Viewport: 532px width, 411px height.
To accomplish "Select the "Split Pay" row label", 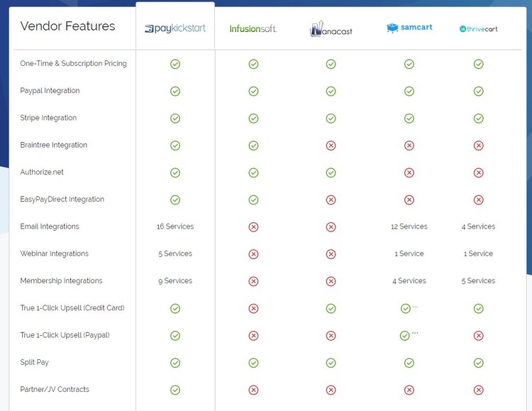I will 34,363.
